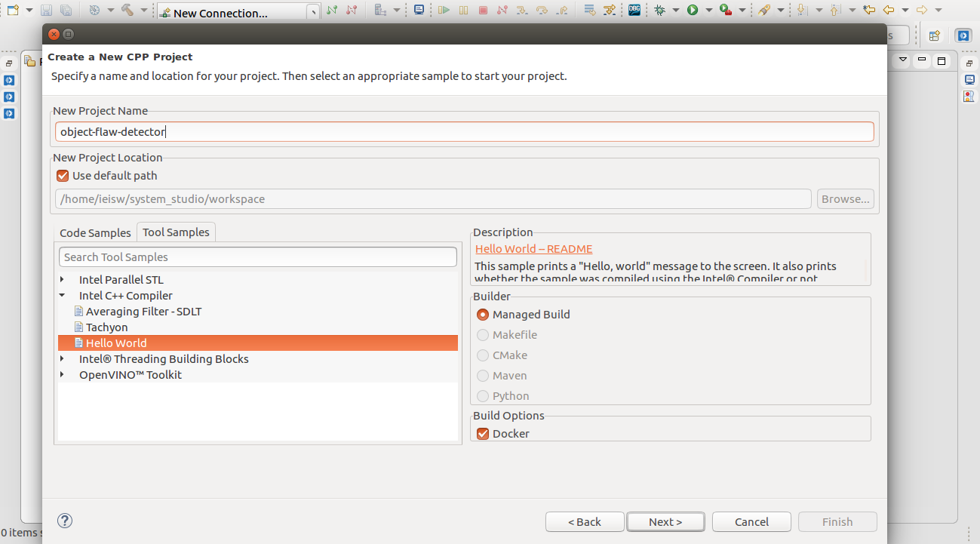Image resolution: width=980 pixels, height=544 pixels.
Task: Click the Save disk icon
Action: click(47, 11)
